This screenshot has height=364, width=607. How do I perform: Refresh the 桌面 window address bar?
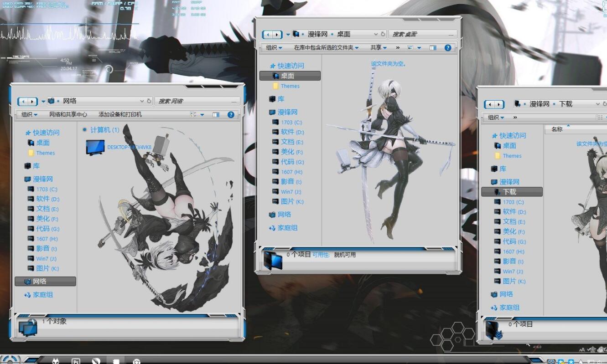383,34
